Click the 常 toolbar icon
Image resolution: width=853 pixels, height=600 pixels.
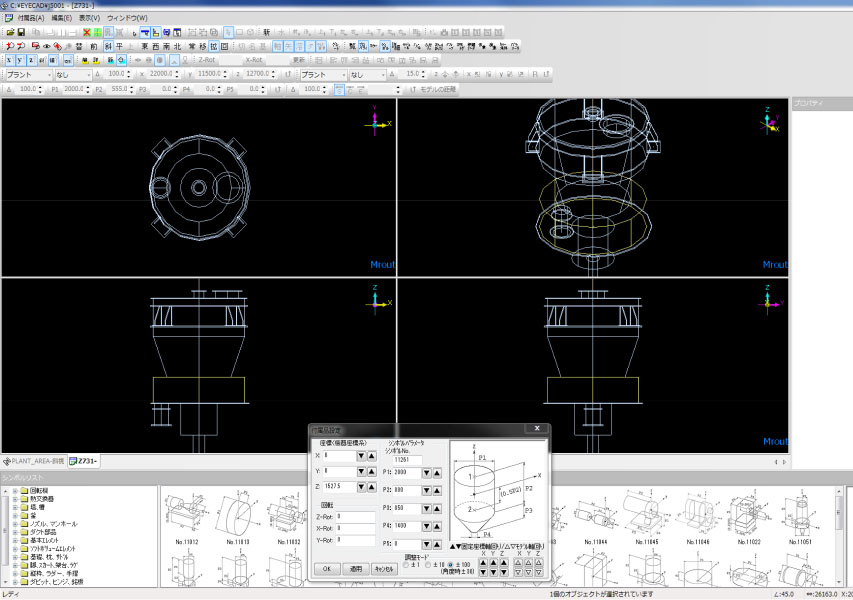(x=192, y=46)
